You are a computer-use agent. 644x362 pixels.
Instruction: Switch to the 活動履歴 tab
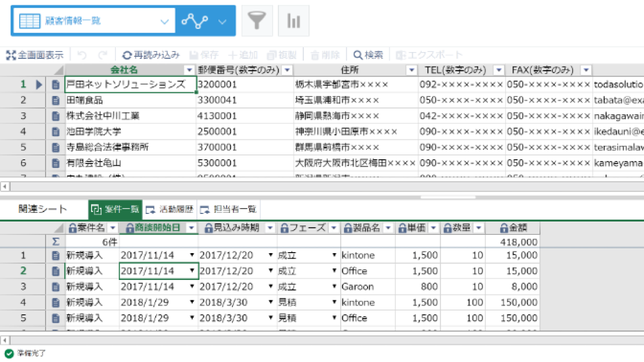170,209
